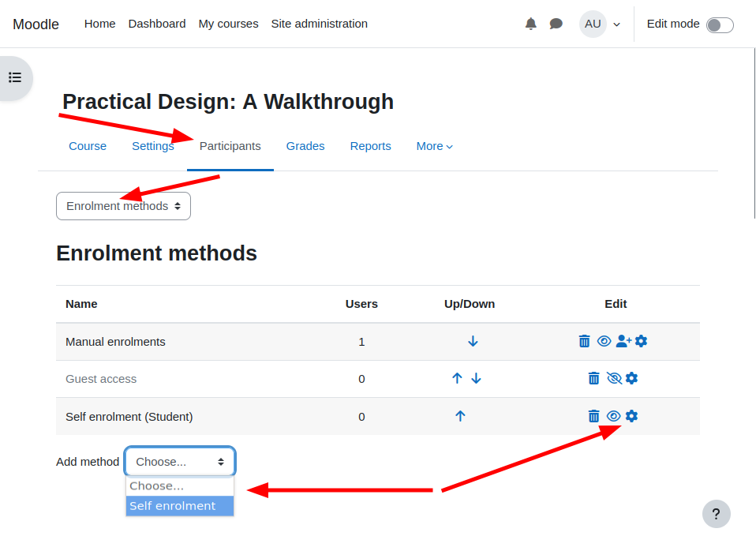This screenshot has height=551, width=756.
Task: Hide Manual enrolments using eye icon
Action: point(604,341)
